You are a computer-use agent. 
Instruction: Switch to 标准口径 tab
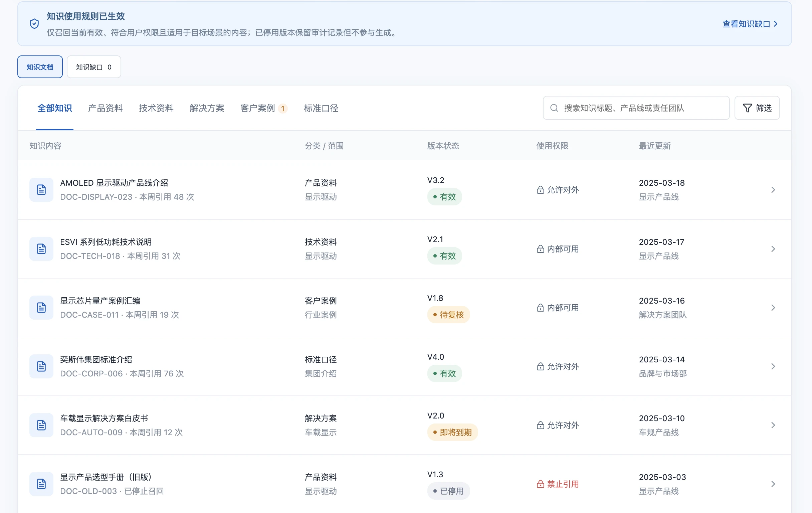click(321, 108)
